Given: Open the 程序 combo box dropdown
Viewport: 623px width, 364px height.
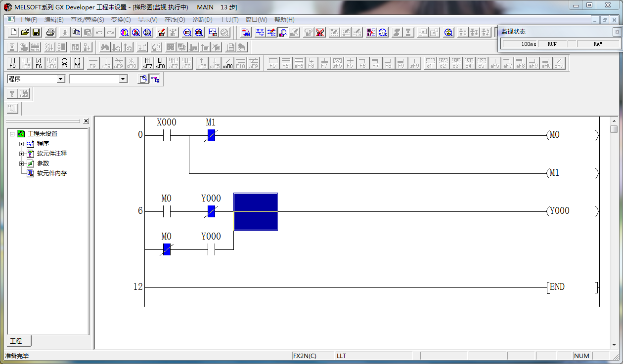Looking at the screenshot, I should tap(61, 79).
